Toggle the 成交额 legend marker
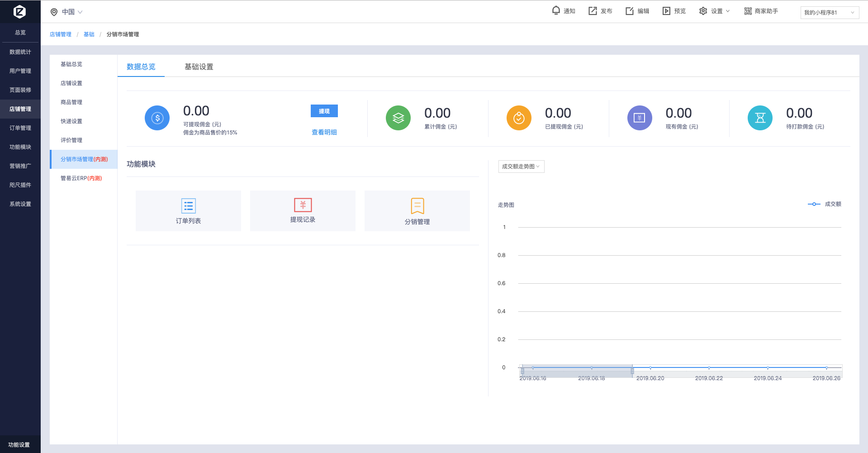The image size is (868, 453). [814, 204]
